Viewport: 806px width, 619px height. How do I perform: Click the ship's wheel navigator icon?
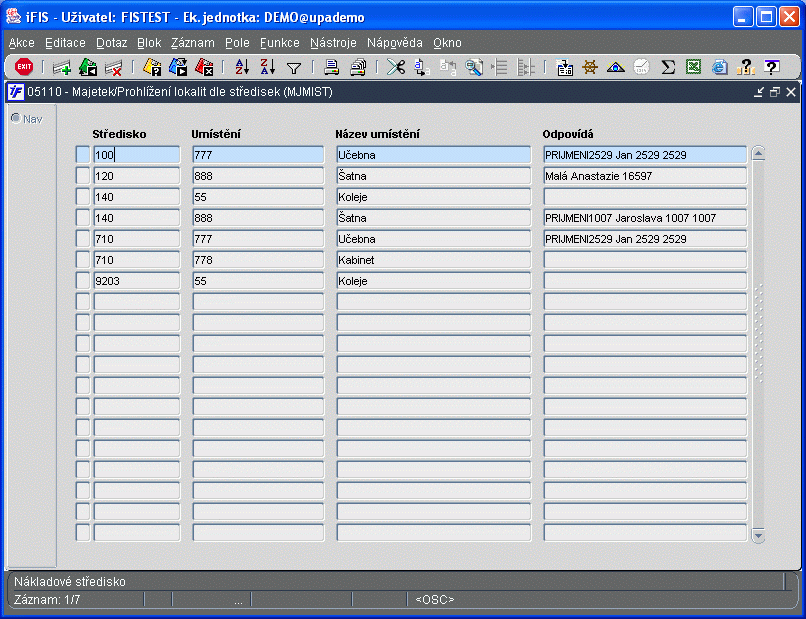590,67
